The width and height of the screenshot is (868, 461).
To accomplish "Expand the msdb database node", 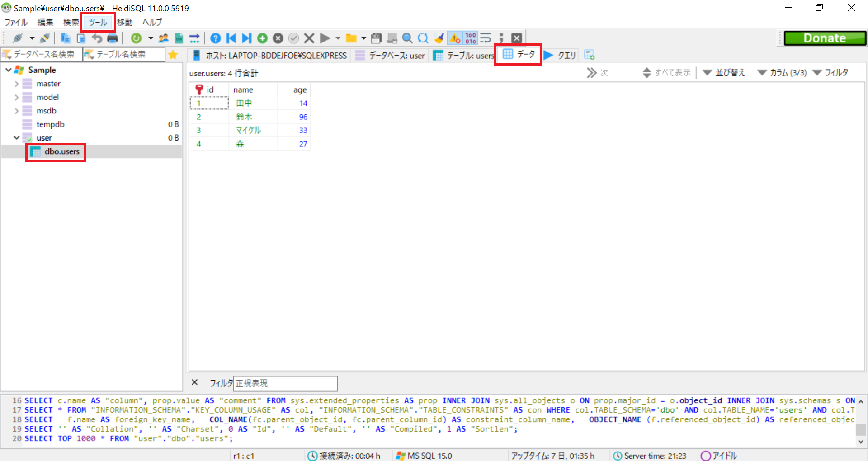I will tap(17, 111).
